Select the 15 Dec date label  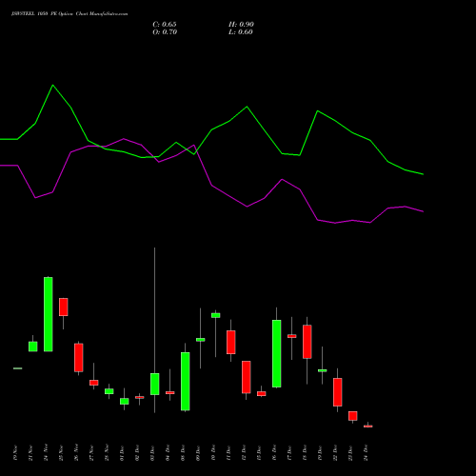259,453
